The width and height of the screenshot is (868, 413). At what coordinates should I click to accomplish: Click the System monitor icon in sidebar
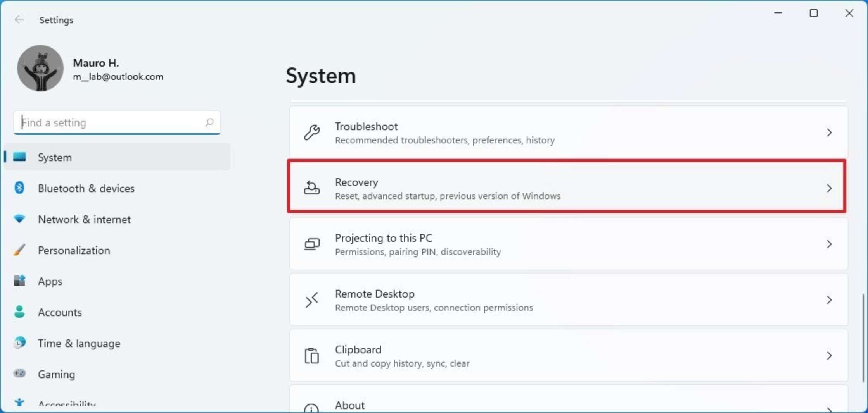click(19, 157)
